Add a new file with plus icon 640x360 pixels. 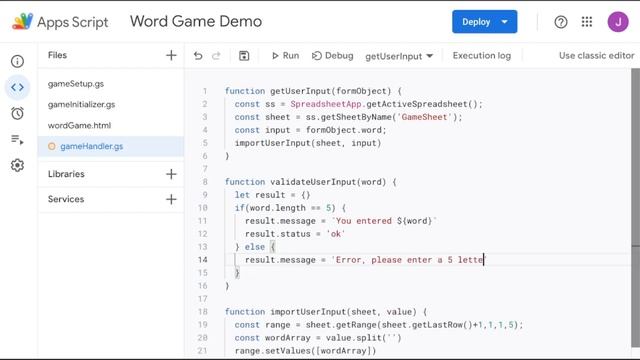click(171, 55)
